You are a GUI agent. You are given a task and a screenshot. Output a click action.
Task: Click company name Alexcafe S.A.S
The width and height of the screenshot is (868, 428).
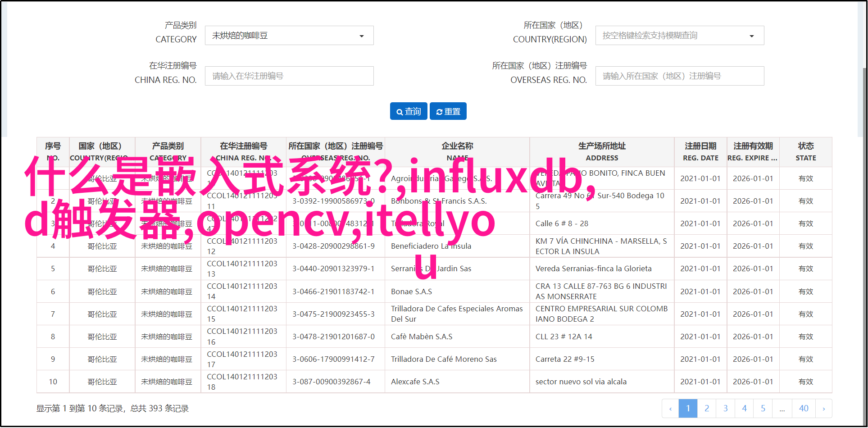point(415,382)
